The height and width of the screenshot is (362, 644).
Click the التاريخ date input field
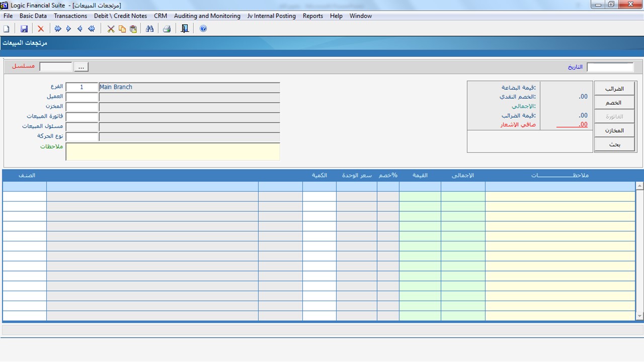coord(610,67)
